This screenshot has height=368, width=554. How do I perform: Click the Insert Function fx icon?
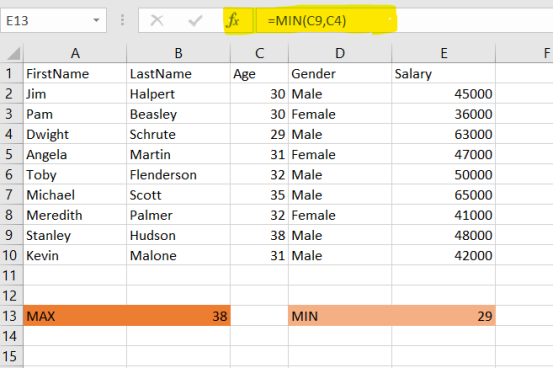coord(233,20)
